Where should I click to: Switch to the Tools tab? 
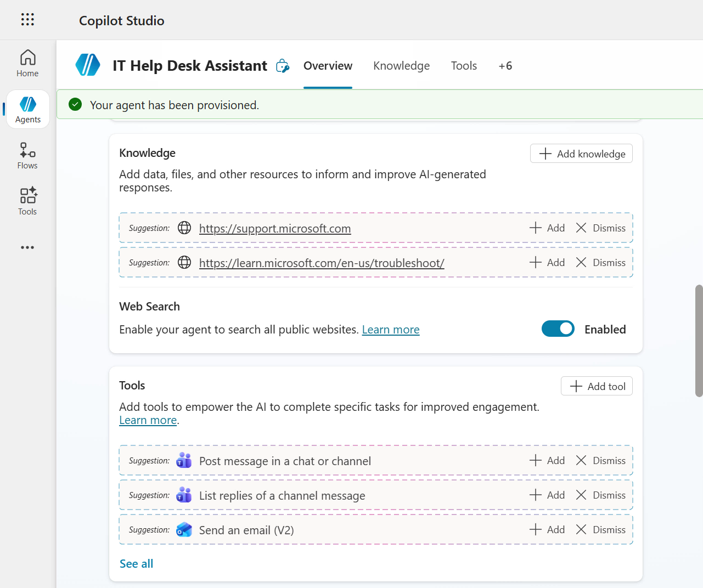pyautogui.click(x=464, y=66)
